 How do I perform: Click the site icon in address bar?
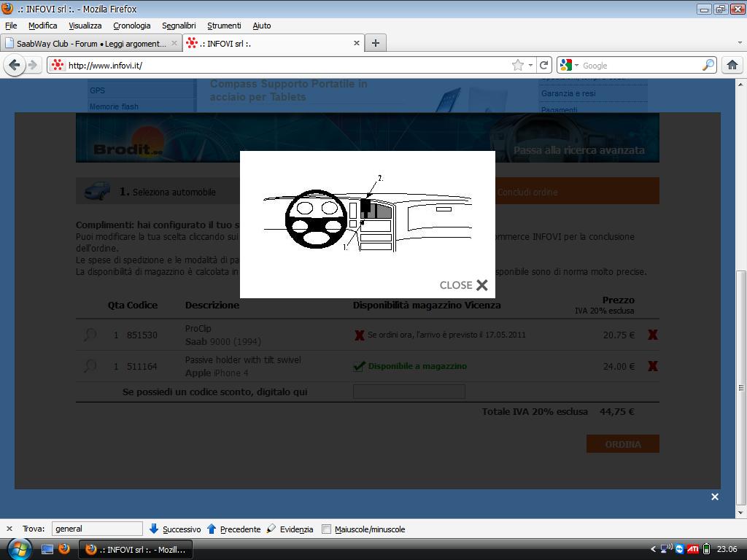(x=57, y=65)
